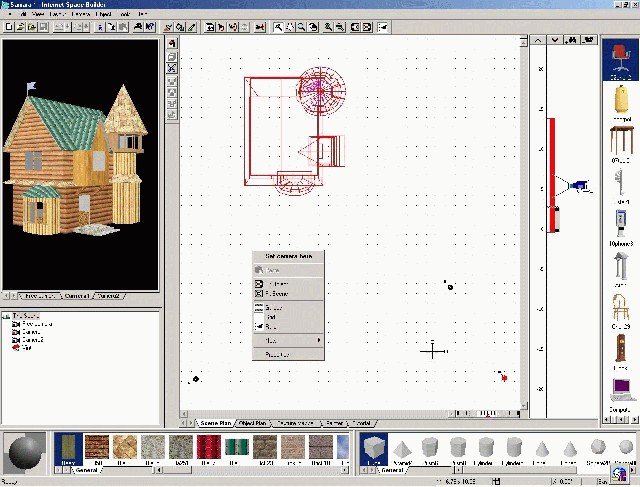Click the scissors icon on vertical toolbar
The image size is (640, 487).
[172, 68]
